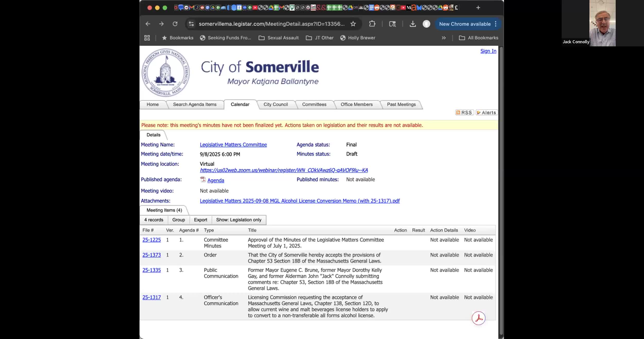This screenshot has height=339, width=644.
Task: Open the Extensions puzzle icon
Action: [372, 24]
